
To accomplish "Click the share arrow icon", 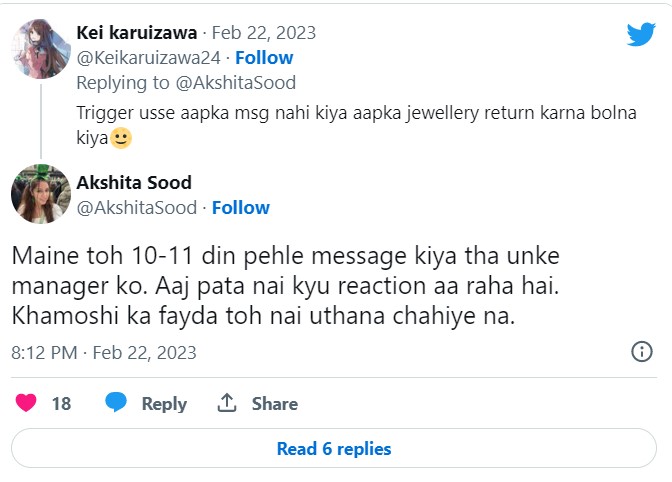I will 227,403.
